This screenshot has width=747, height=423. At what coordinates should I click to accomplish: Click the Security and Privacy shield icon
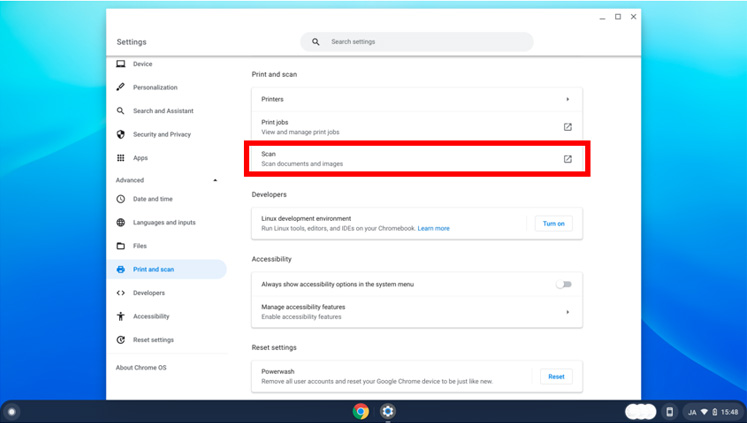click(121, 134)
